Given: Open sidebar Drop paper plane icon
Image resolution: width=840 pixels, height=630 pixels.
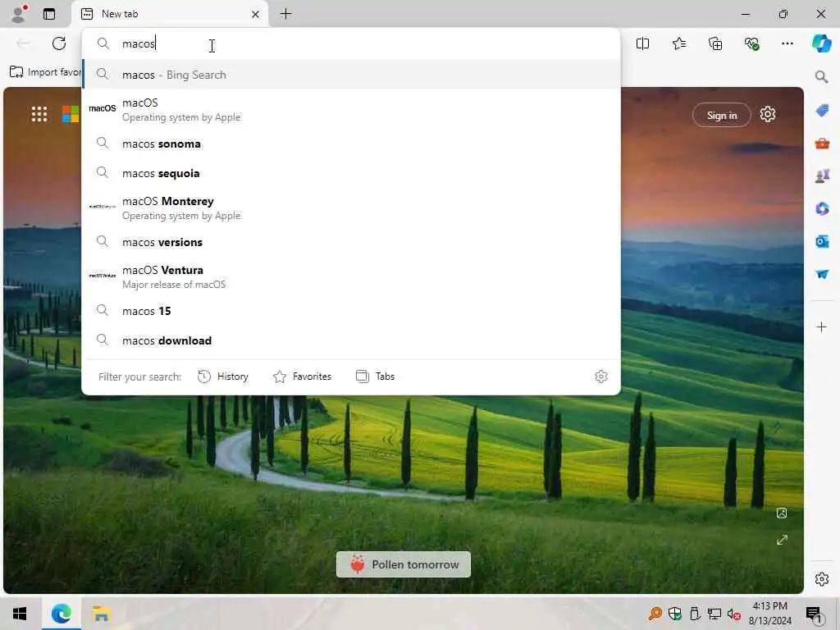Looking at the screenshot, I should [822, 274].
